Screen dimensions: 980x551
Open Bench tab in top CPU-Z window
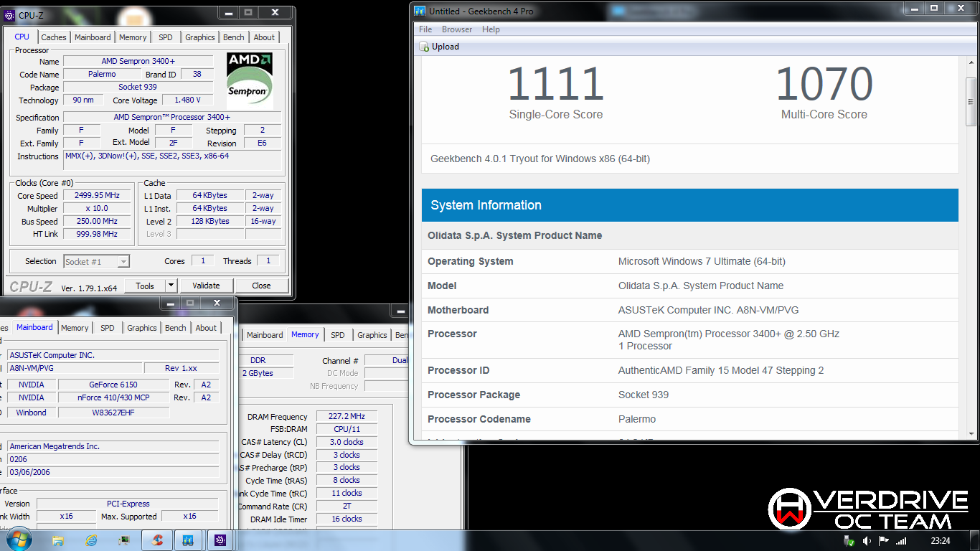coord(234,37)
